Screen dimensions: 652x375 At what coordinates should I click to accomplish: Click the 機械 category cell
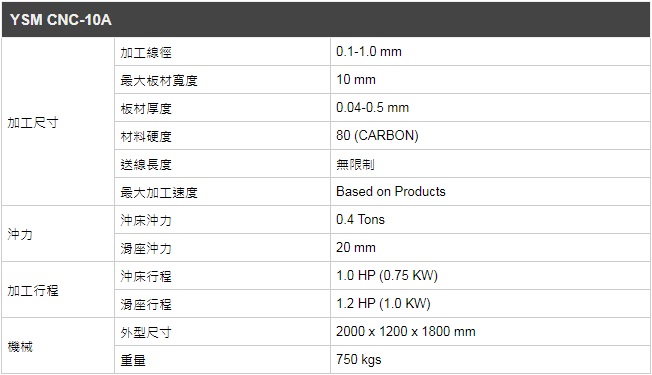point(58,346)
